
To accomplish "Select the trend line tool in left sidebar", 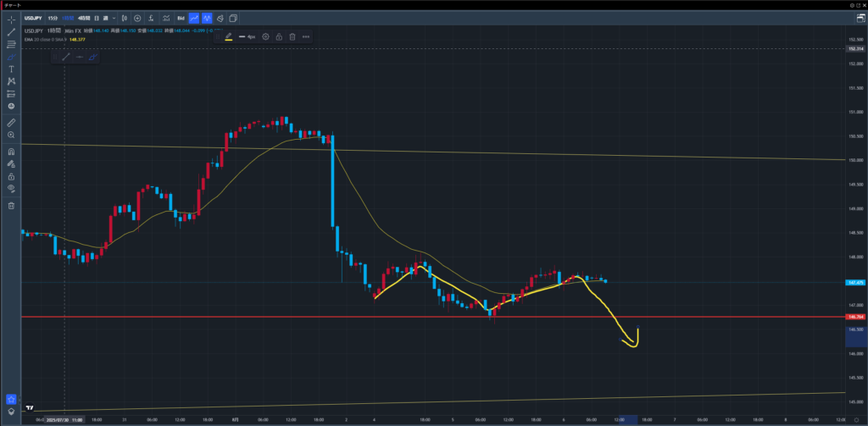I will point(11,32).
